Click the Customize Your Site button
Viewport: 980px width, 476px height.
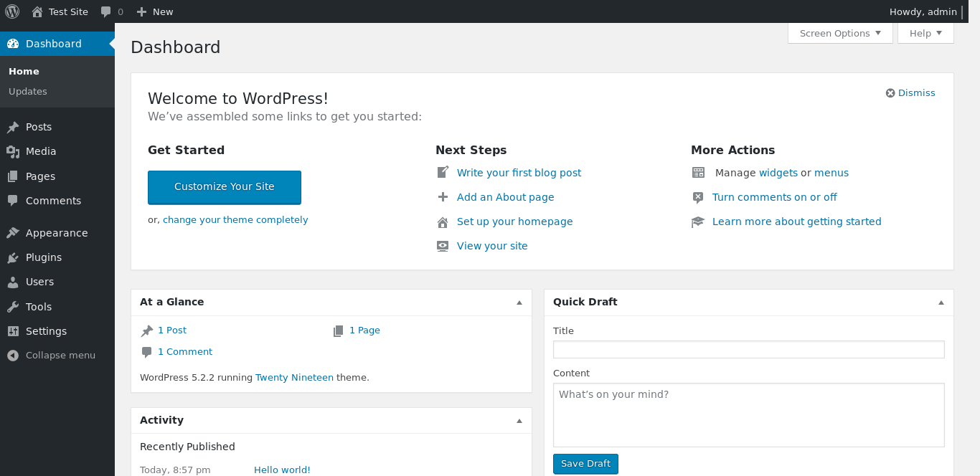225,187
